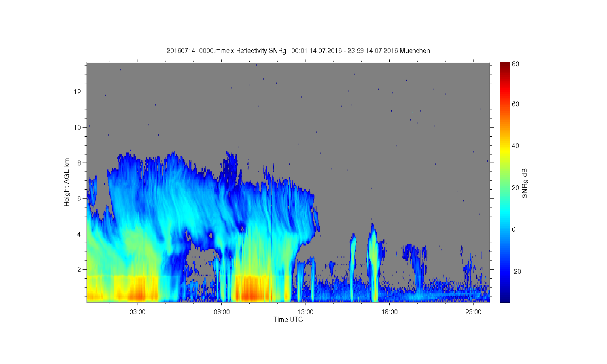The height and width of the screenshot is (364, 607).
Task: Click the height tick label 2
Action: pyautogui.click(x=79, y=269)
